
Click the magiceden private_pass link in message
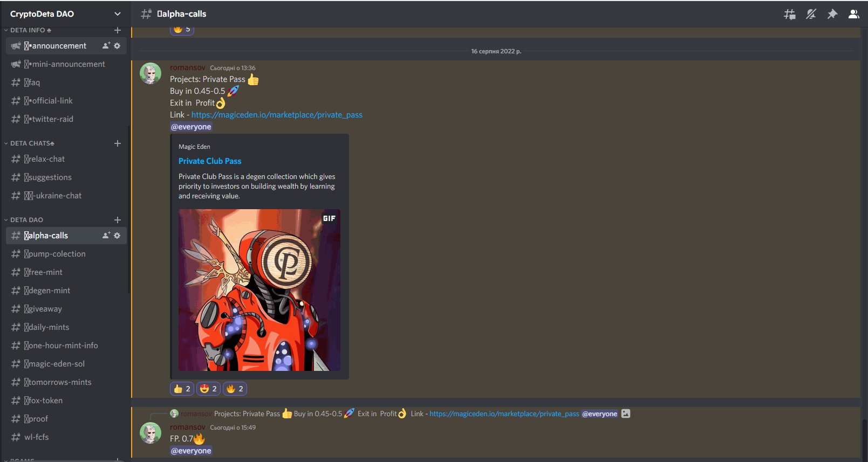pos(277,115)
